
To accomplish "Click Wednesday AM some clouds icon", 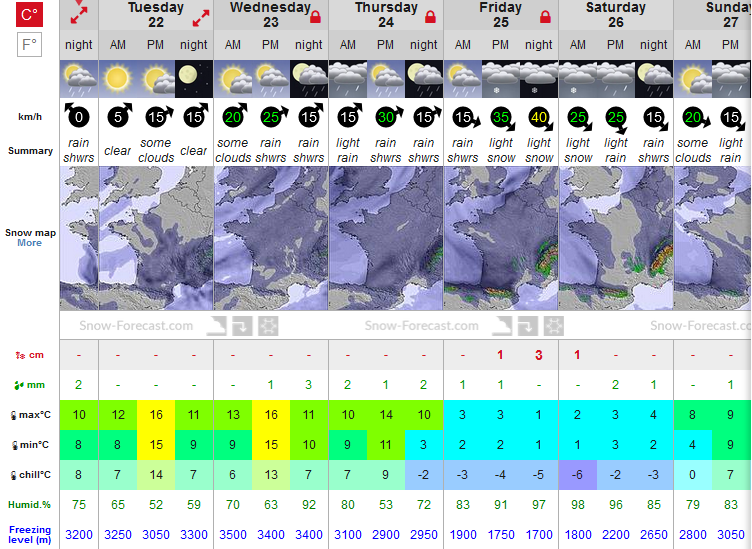I will coord(233,79).
